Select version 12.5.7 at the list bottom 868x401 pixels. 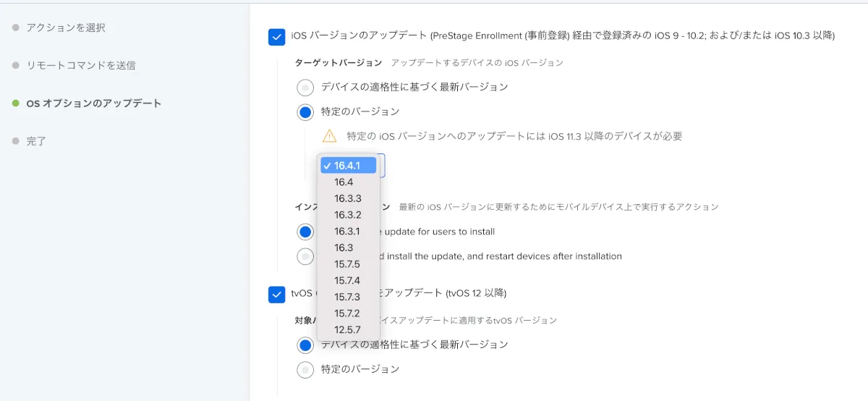[348, 329]
